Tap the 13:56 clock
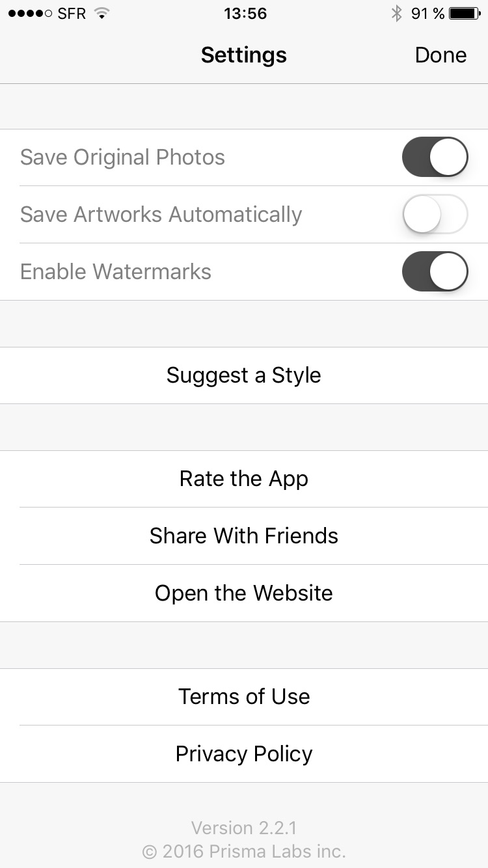488x868 pixels. (x=245, y=13)
